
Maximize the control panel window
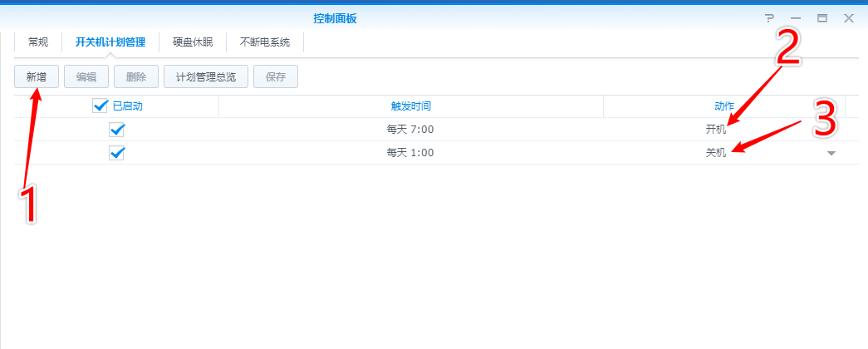tap(822, 18)
